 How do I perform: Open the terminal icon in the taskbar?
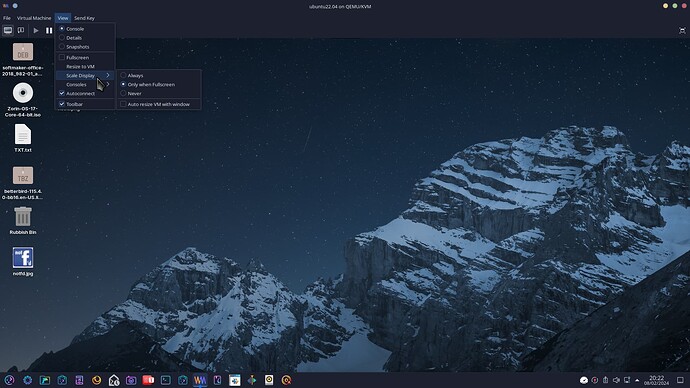[x=165, y=380]
